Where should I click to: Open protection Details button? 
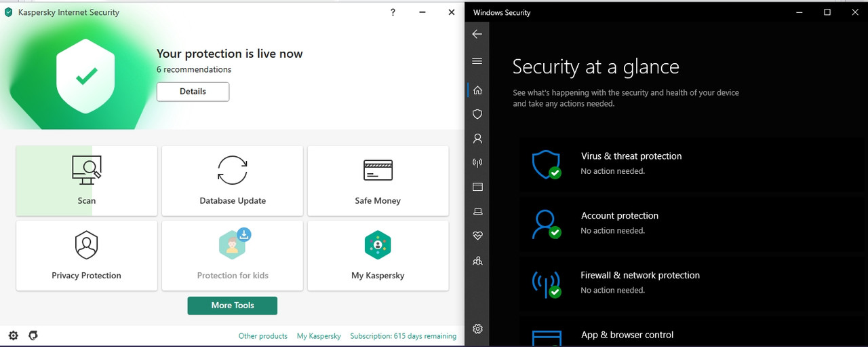pos(193,92)
